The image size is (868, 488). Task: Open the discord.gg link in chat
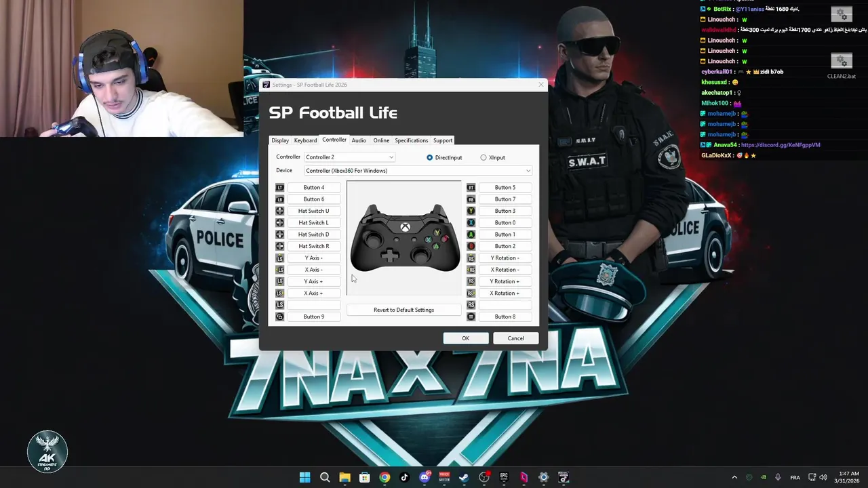point(781,145)
